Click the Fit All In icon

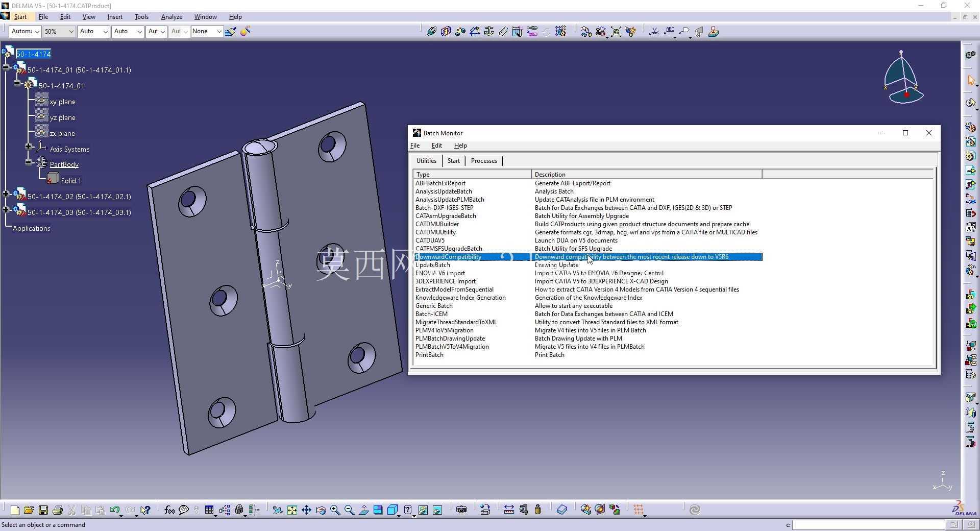coord(292,510)
